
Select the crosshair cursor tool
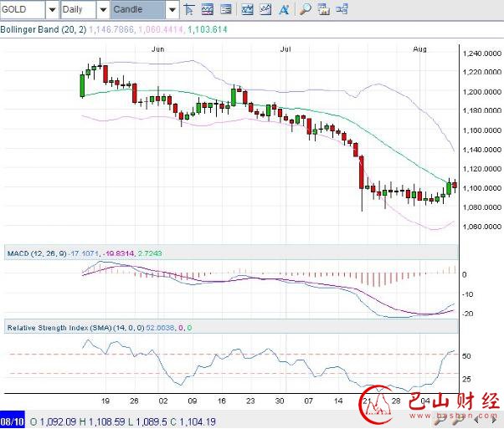point(189,9)
